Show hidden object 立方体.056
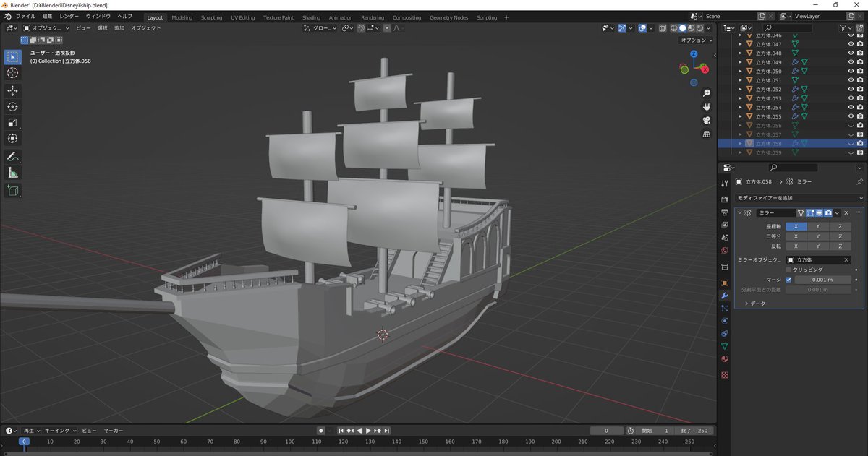This screenshot has width=868, height=456. click(x=851, y=125)
